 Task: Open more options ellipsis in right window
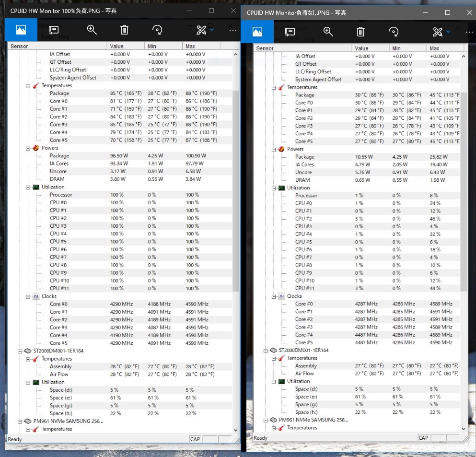pyautogui.click(x=469, y=32)
